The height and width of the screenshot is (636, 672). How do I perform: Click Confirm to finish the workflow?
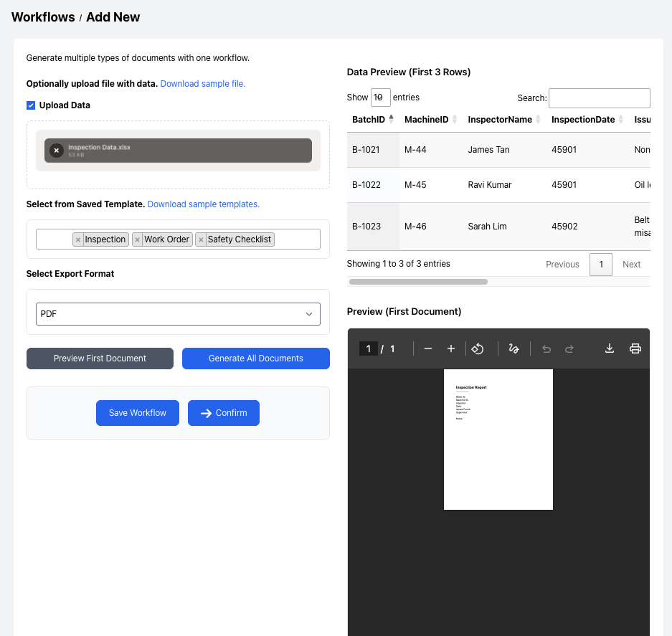[x=222, y=412]
